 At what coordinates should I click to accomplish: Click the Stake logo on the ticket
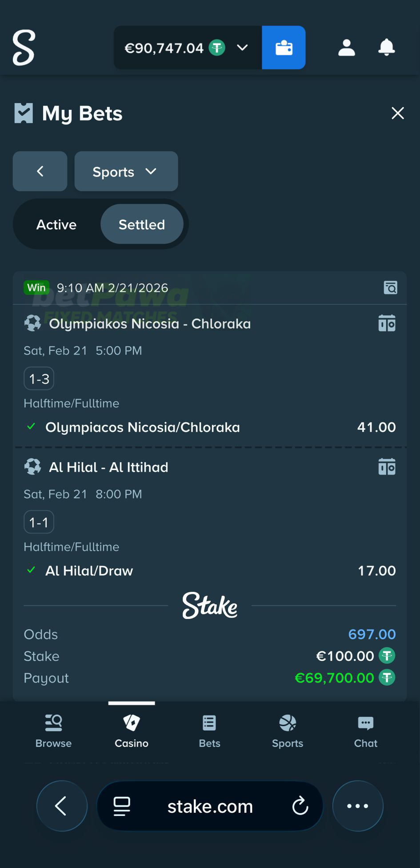tap(210, 606)
